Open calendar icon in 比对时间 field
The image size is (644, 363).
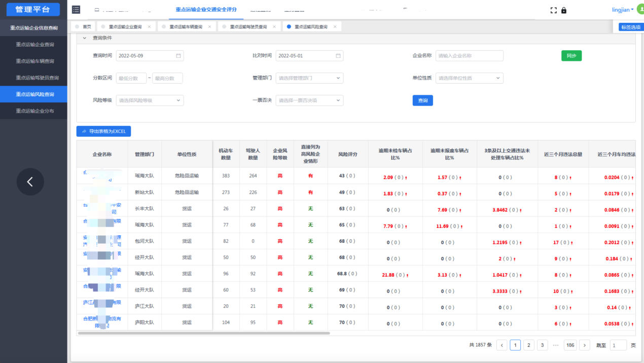[x=338, y=56]
